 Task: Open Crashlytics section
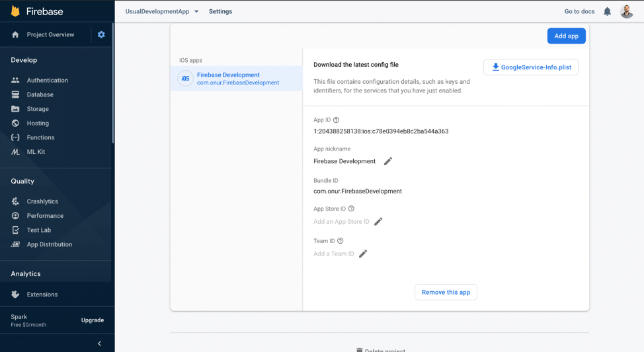pos(42,201)
